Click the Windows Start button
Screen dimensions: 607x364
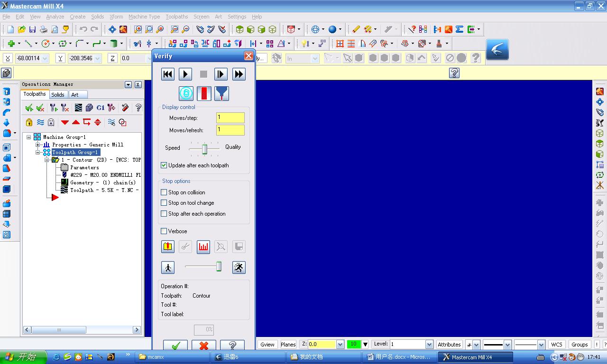coord(24,357)
